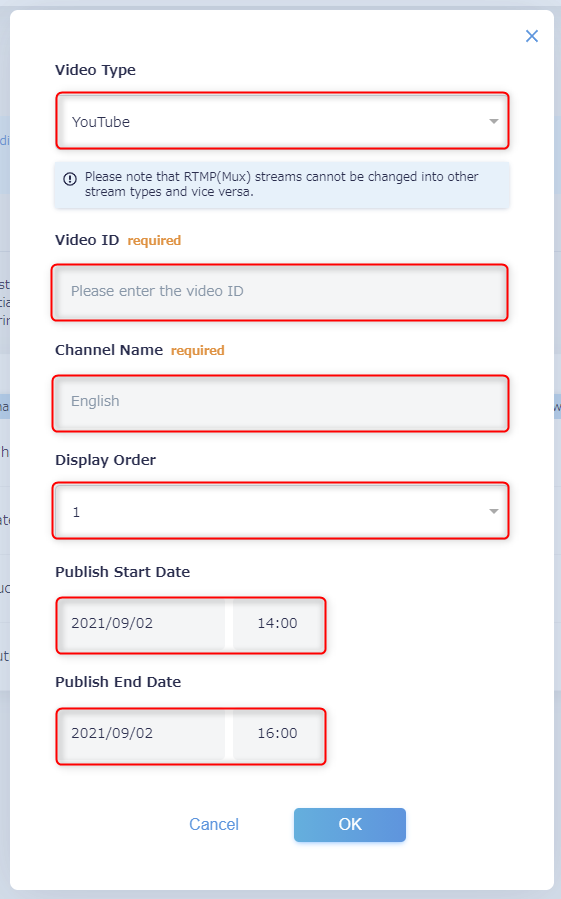This screenshot has width=561, height=899.
Task: Click the Publish Start Date label
Action: pos(123,572)
